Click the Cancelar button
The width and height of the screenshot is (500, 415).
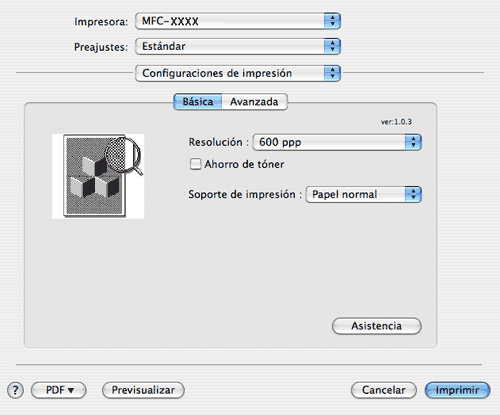coord(384,390)
